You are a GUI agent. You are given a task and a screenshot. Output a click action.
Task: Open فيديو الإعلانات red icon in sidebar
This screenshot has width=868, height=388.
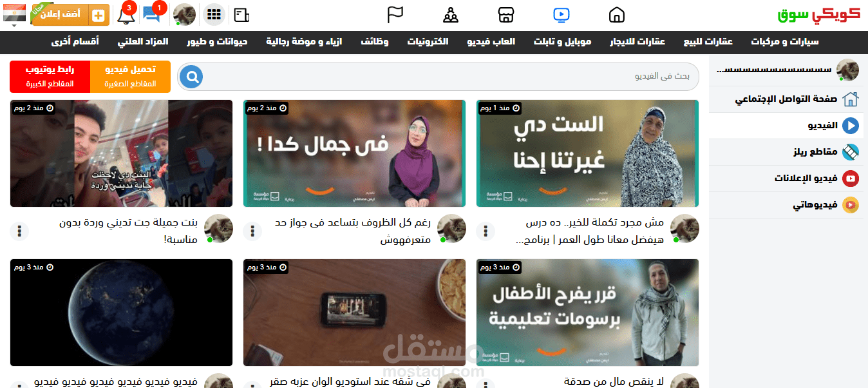click(x=851, y=179)
